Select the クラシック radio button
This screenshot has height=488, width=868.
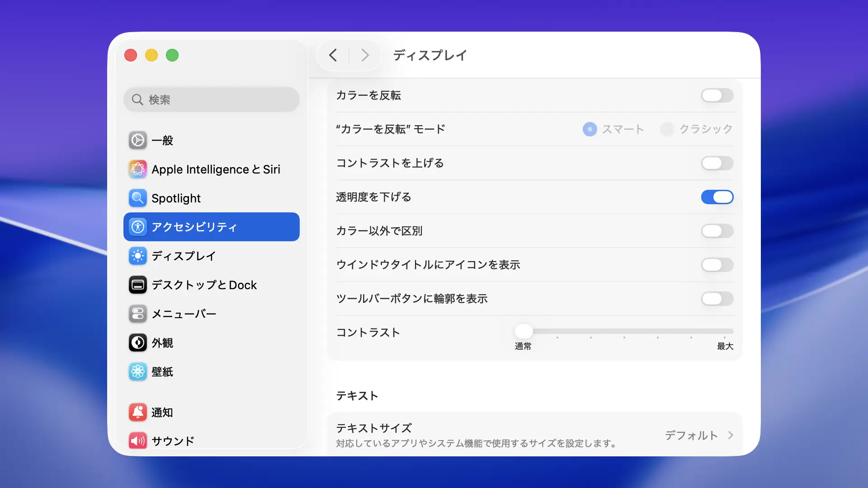pyautogui.click(x=667, y=129)
